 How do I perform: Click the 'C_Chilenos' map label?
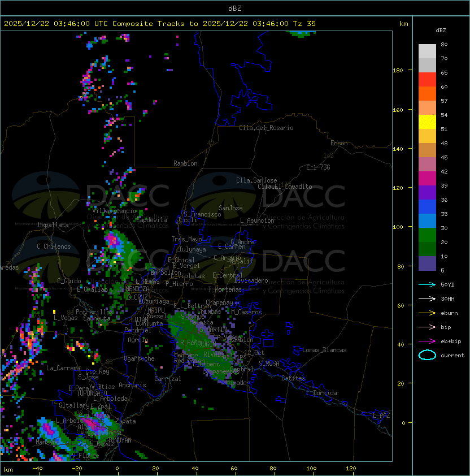[54, 246]
